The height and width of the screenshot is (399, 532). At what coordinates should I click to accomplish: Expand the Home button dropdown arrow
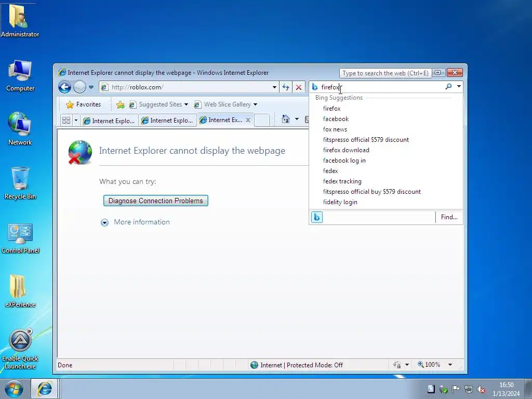point(297,119)
